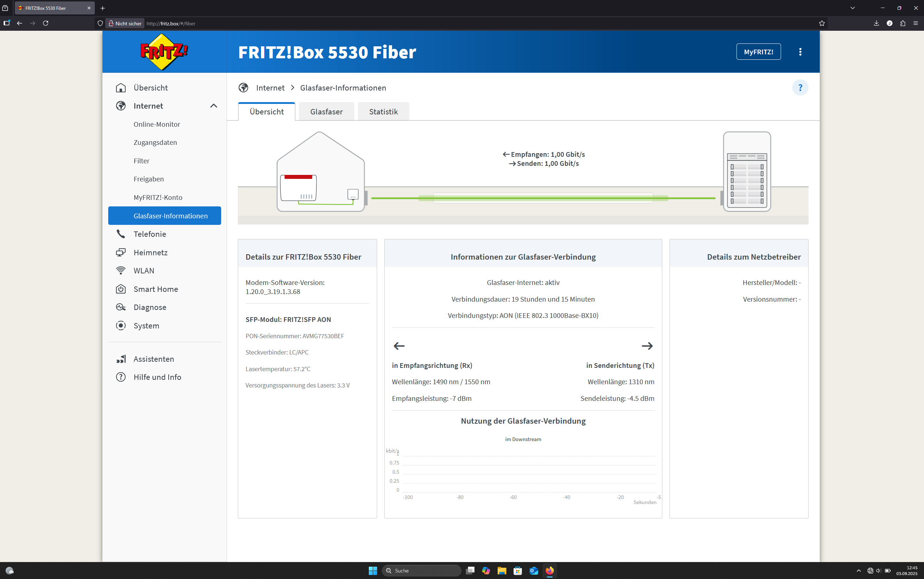Bookmark this page with star icon

coord(822,24)
